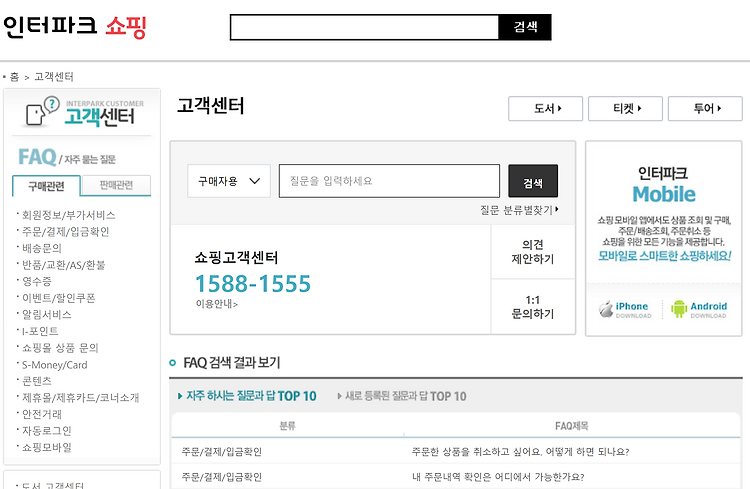Click 모바일로 스마트한 쇼핑하세요 link
The image size is (750, 489).
pos(664,256)
